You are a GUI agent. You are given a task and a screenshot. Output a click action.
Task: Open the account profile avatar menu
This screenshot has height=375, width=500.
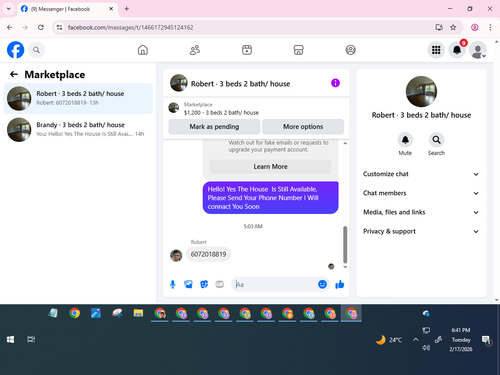478,50
